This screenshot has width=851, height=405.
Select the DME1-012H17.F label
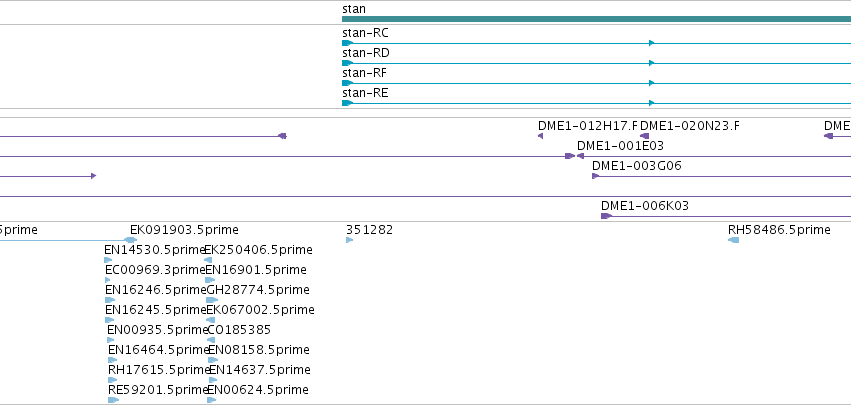[x=588, y=126]
